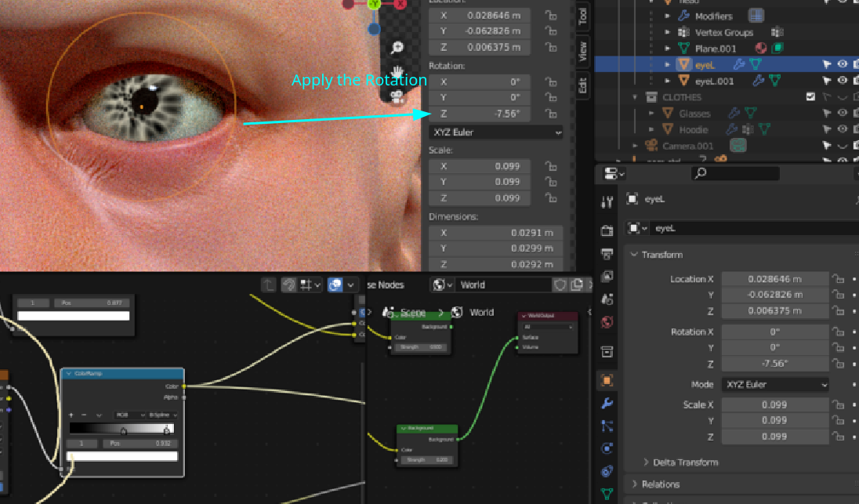The height and width of the screenshot is (504, 859).
Task: Select Hoodie in the outliner
Action: 694,130
